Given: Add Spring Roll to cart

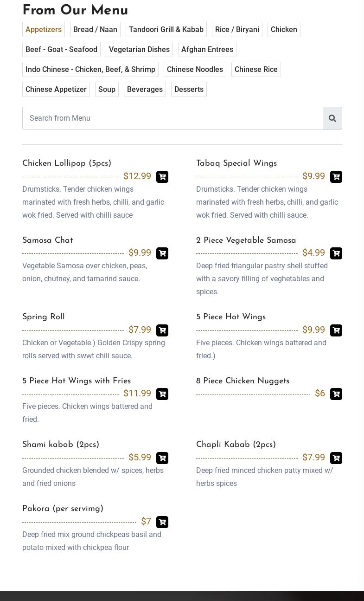Looking at the screenshot, I should (x=162, y=330).
